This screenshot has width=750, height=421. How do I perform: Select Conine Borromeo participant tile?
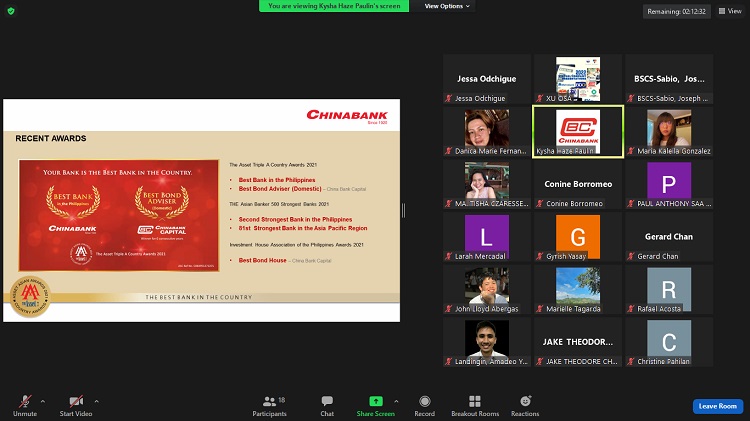click(x=578, y=184)
